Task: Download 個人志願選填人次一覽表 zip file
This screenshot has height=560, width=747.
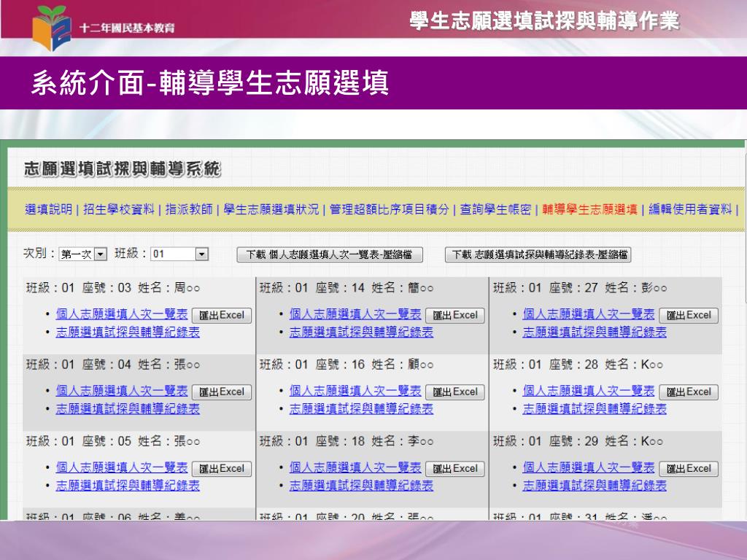Action: click(330, 254)
